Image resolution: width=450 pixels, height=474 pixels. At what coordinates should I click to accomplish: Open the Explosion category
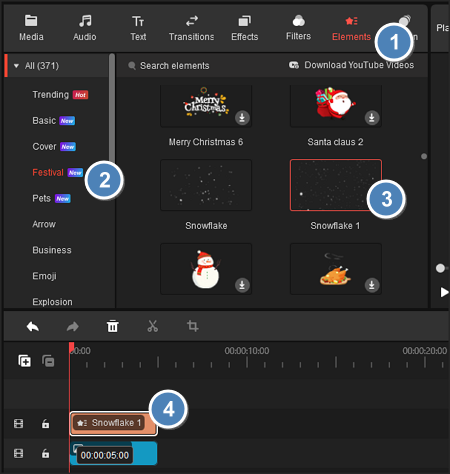52,302
